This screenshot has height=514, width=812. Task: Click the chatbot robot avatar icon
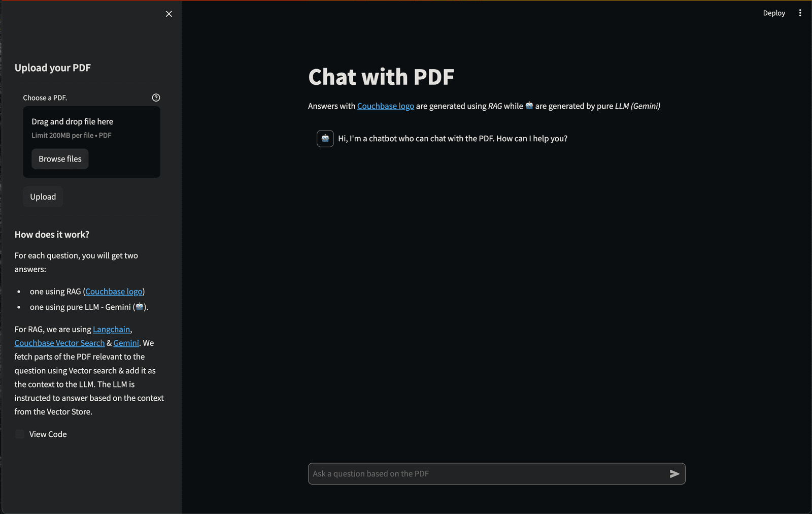(x=325, y=138)
